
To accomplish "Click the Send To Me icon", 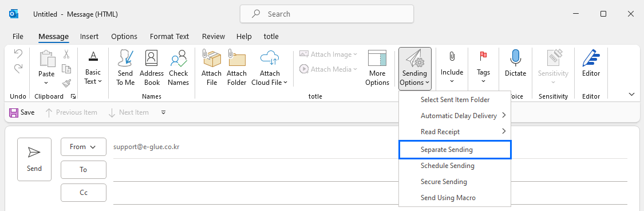I will tap(125, 58).
